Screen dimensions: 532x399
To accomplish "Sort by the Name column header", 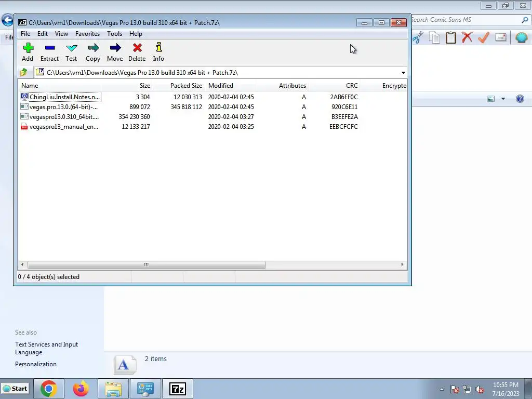I will 59,86.
